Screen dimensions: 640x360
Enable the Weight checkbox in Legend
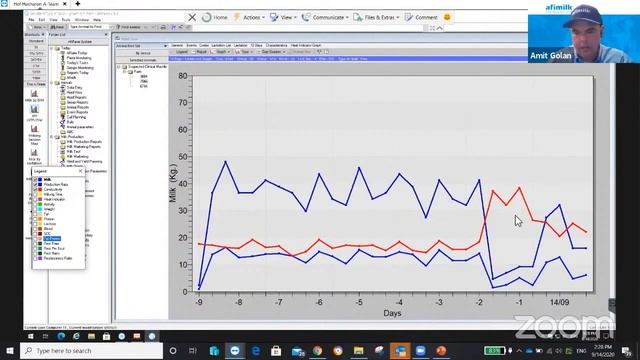tap(35, 209)
